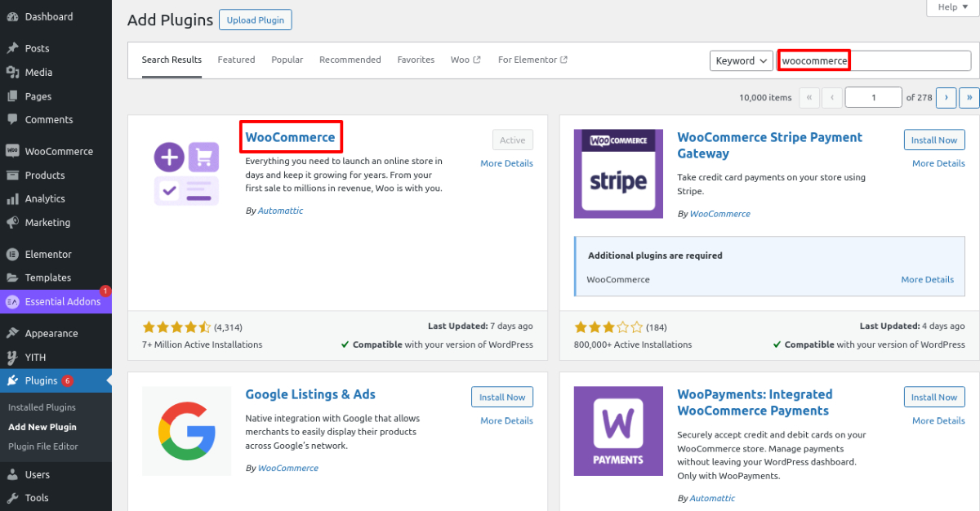Click the Templates folder icon

[12, 278]
